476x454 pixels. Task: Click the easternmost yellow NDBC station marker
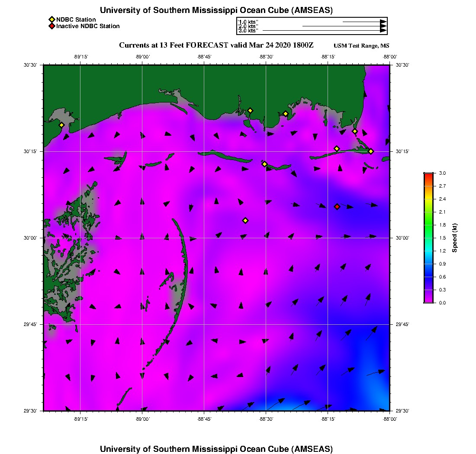click(371, 151)
